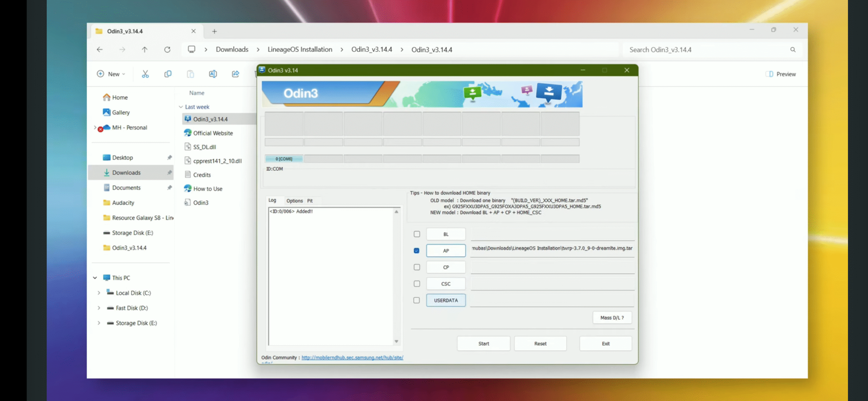Click the Cut scissors icon
This screenshot has width=868, height=401.
(x=145, y=74)
